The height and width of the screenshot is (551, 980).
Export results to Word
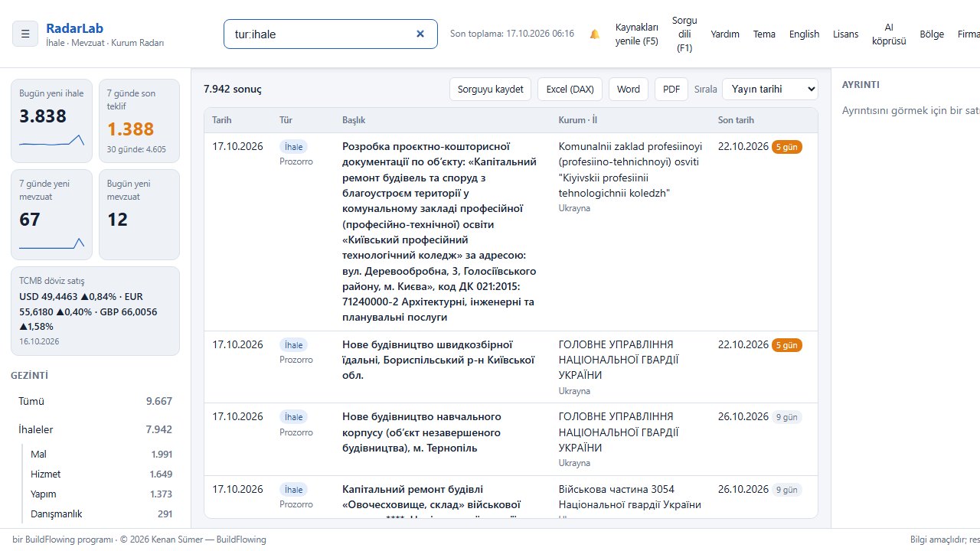(629, 89)
